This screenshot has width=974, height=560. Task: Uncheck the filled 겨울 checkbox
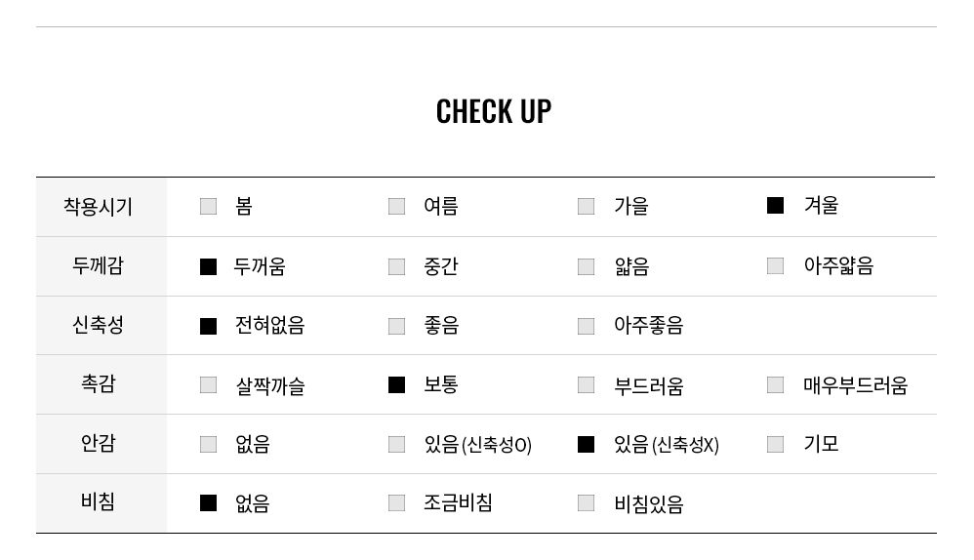(x=775, y=205)
